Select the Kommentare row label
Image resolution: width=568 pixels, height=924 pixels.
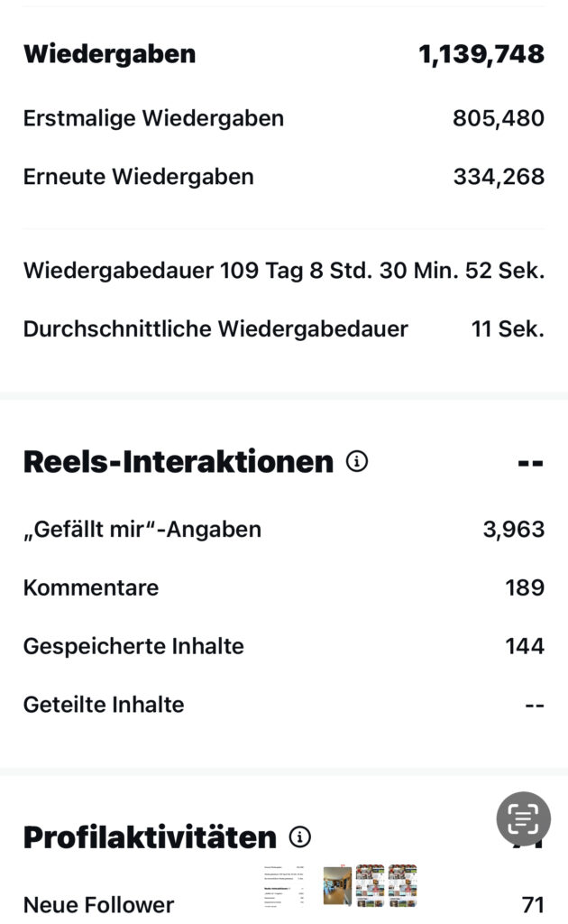click(x=91, y=587)
